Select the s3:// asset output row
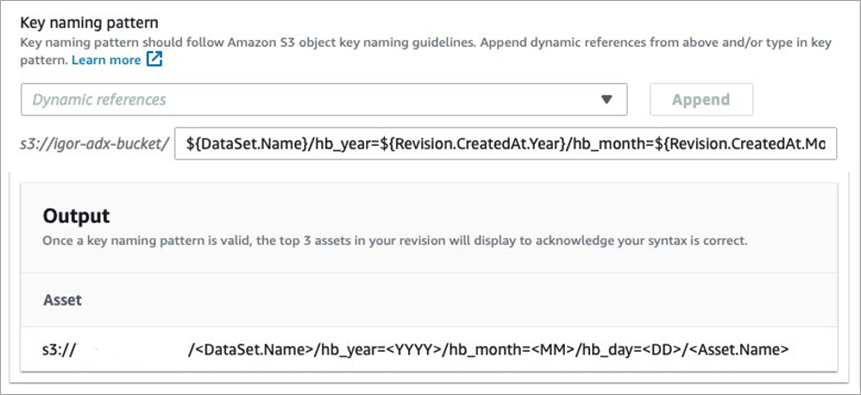Image resolution: width=861 pixels, height=395 pixels. click(x=429, y=349)
